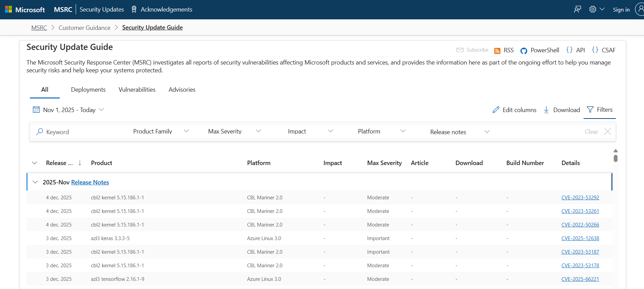The width and height of the screenshot is (644, 289).
Task: Switch to the Vulnerabilities tab
Action: [x=137, y=90]
